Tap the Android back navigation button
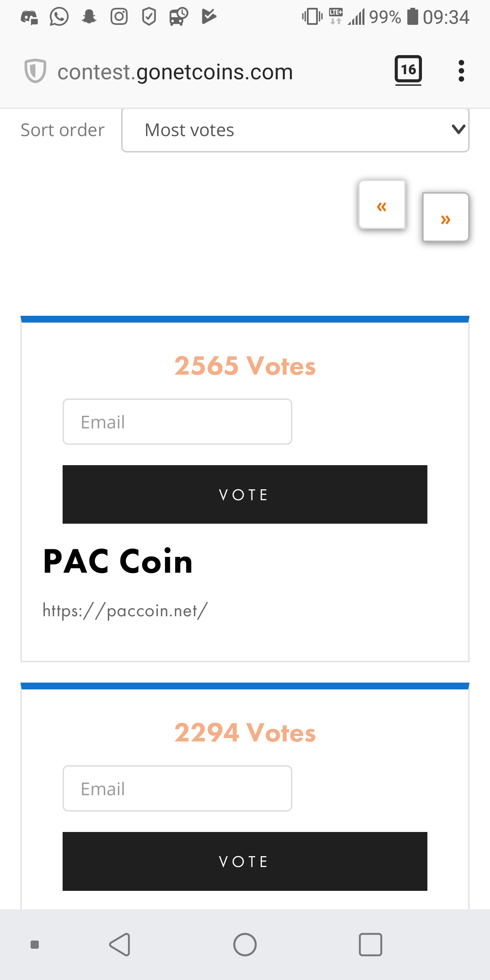The width and height of the screenshot is (490, 980). [x=120, y=944]
